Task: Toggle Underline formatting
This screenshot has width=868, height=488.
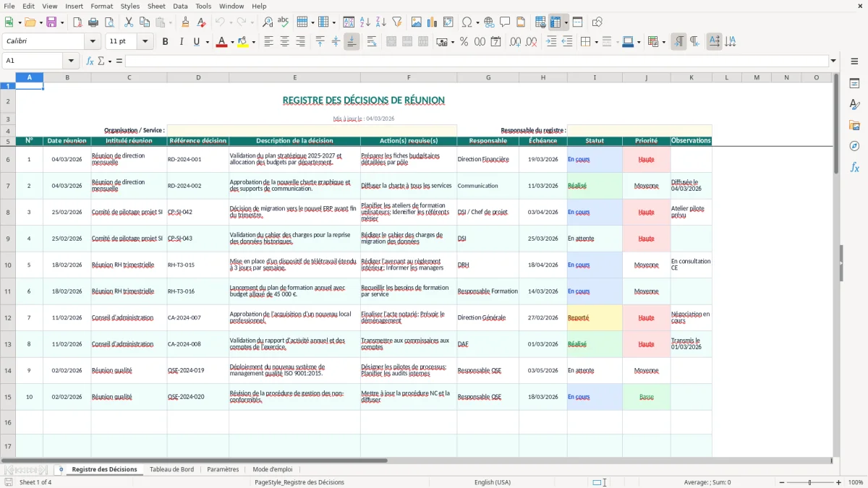Action: click(196, 42)
